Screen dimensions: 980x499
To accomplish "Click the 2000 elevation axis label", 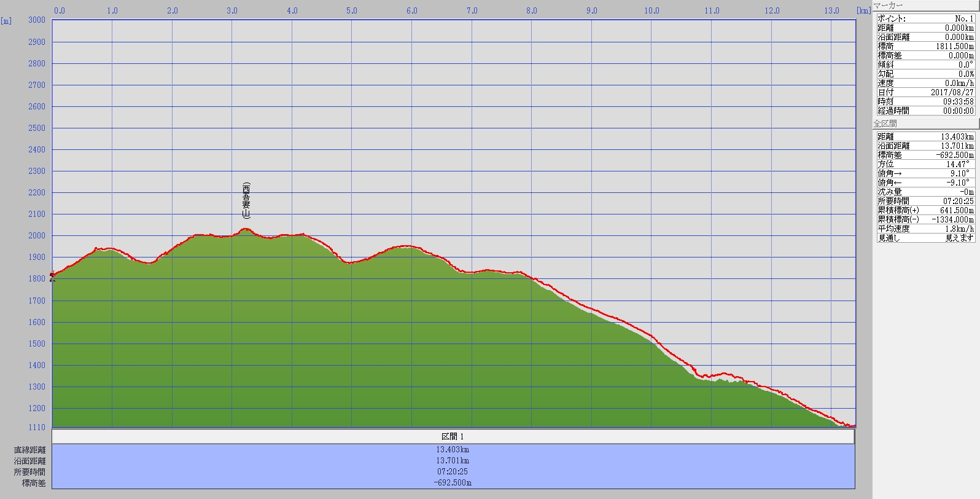I will pos(37,235).
